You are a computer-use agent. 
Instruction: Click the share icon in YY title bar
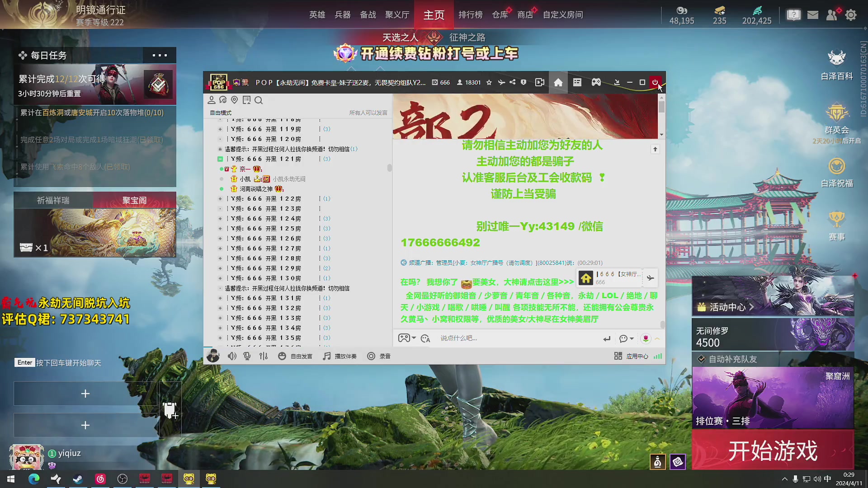[x=512, y=82]
